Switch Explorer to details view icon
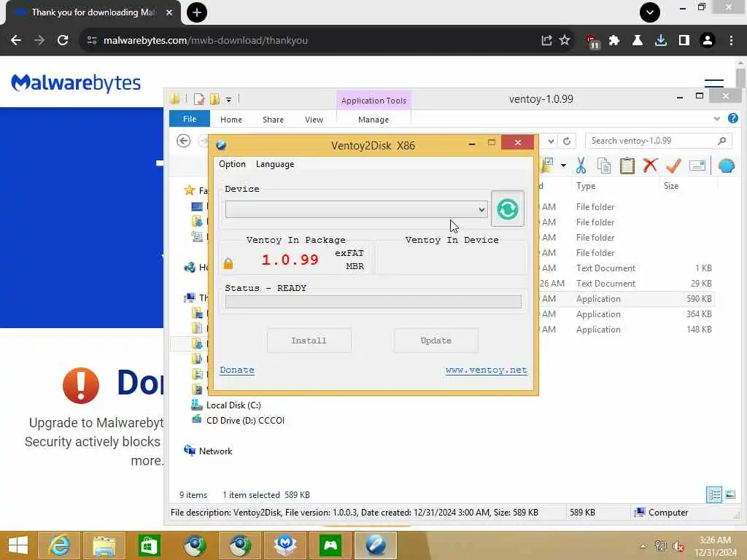This screenshot has height=560, width=747. click(714, 495)
